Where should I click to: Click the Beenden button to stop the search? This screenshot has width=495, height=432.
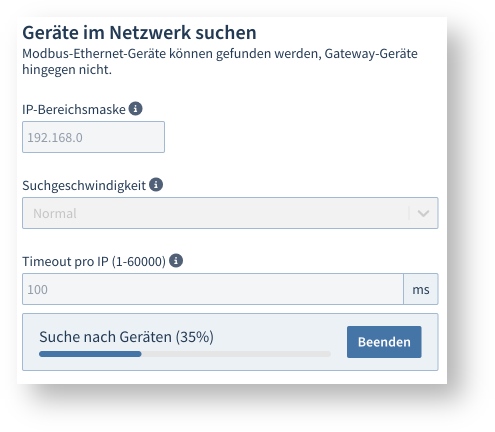(x=384, y=342)
